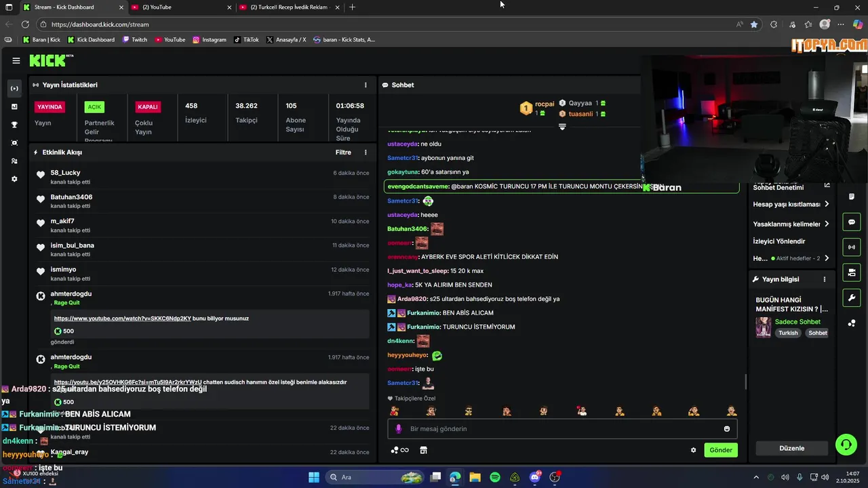The image size is (868, 488).
Task: Open the youtu.be link in second Rage Quit
Action: pyautogui.click(x=128, y=382)
